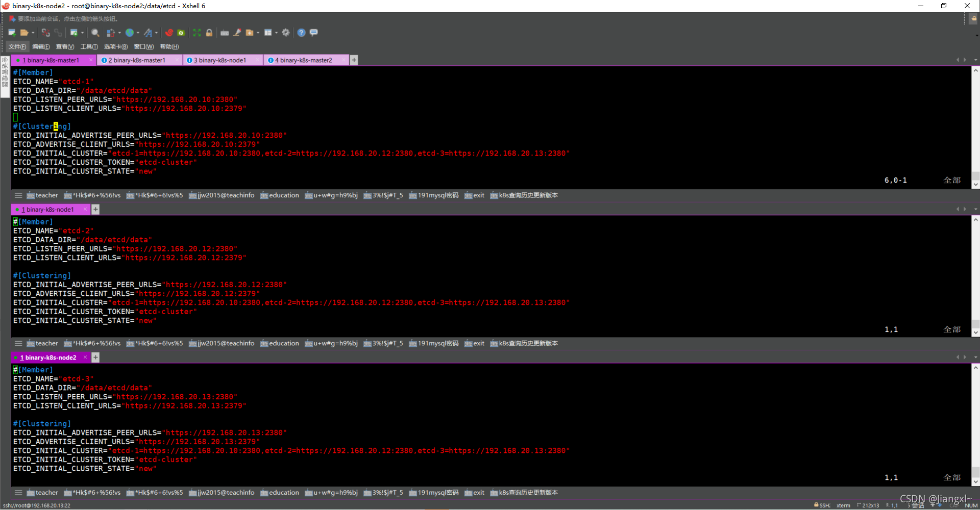Click the globe encoding icon
The width and height of the screenshot is (980, 510).
pos(130,33)
